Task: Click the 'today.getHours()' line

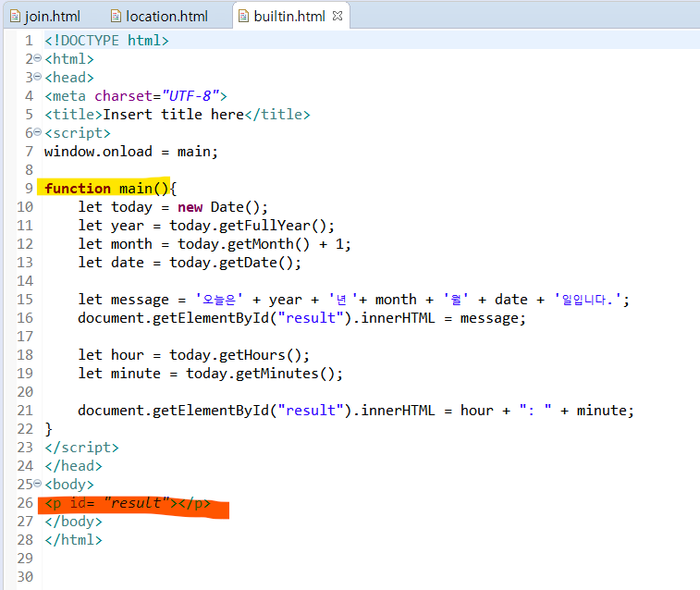Action: point(194,355)
